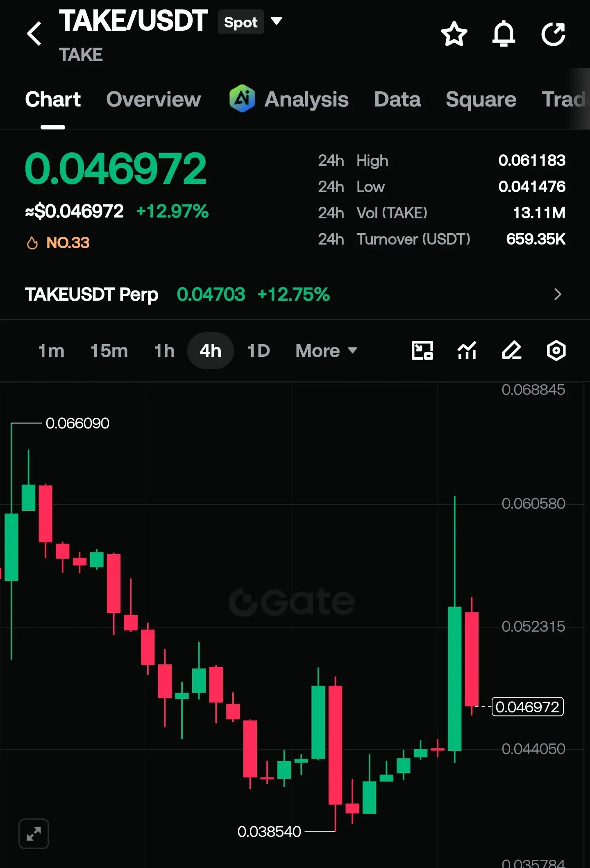Open price alert bell icon
This screenshot has width=590, height=868.
click(x=504, y=34)
